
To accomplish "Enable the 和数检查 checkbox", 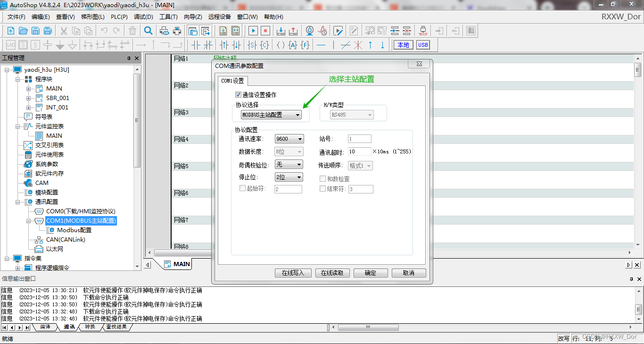I will click(x=322, y=178).
